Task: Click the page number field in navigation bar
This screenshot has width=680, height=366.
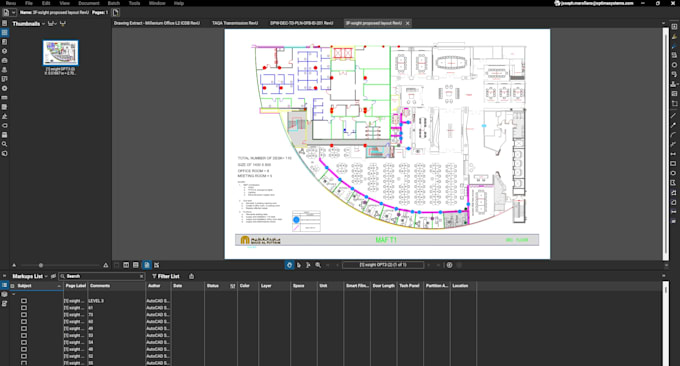Action: pyautogui.click(x=383, y=265)
